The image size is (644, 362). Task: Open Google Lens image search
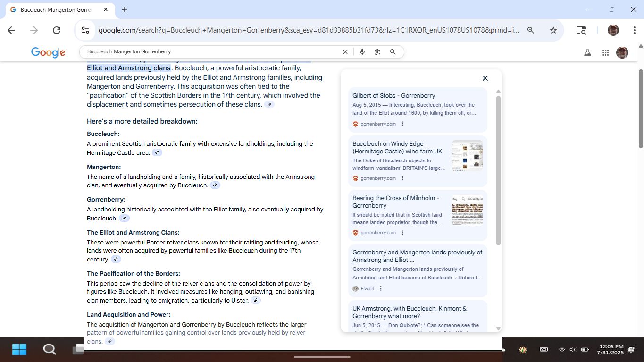(377, 52)
